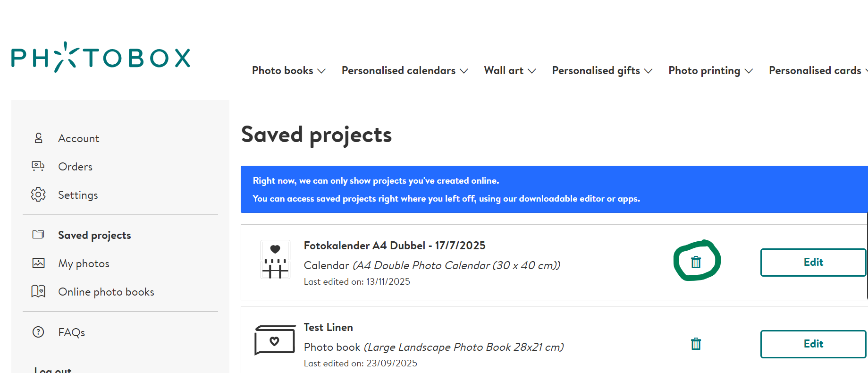The height and width of the screenshot is (373, 868).
Task: Click the FAQs question mark icon
Action: pos(38,332)
